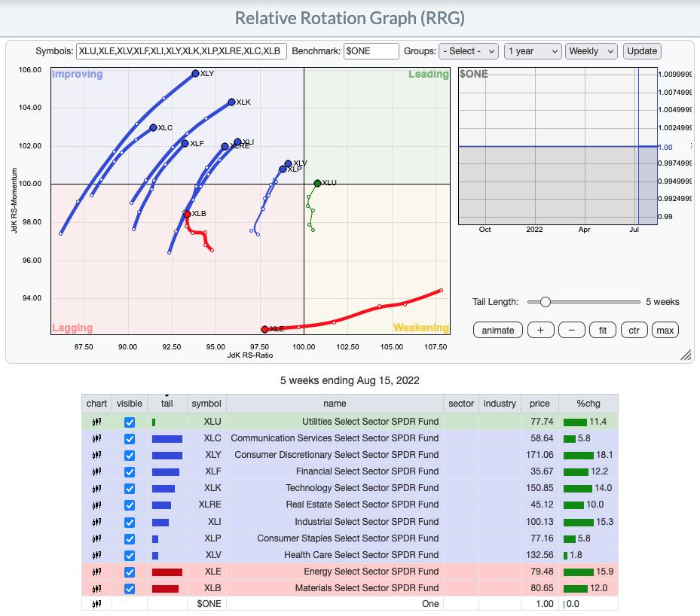This screenshot has height=616, width=700.
Task: Click the fit button
Action: 603,330
